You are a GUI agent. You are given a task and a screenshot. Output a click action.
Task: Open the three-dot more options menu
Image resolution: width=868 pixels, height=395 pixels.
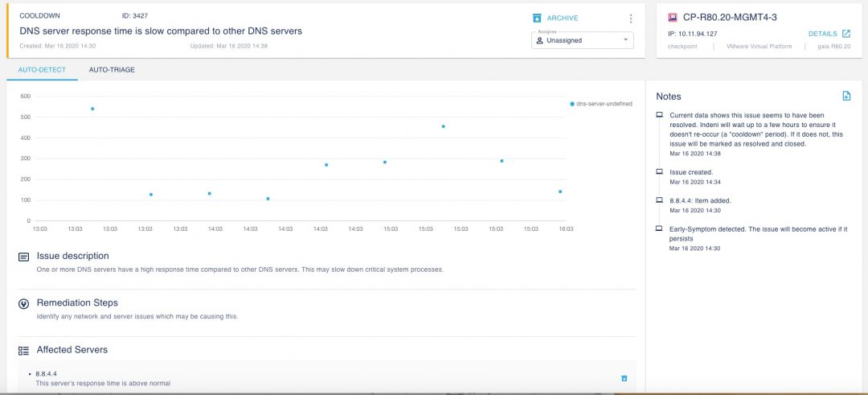(630, 19)
